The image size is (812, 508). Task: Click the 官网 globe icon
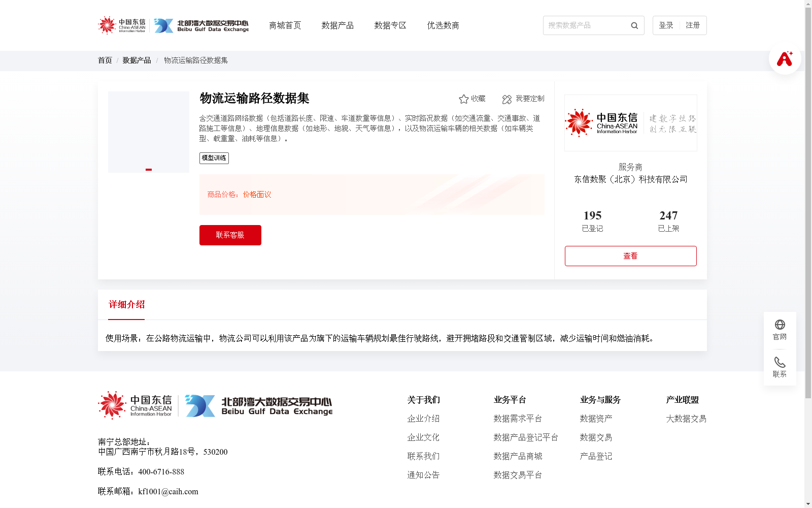point(780,325)
